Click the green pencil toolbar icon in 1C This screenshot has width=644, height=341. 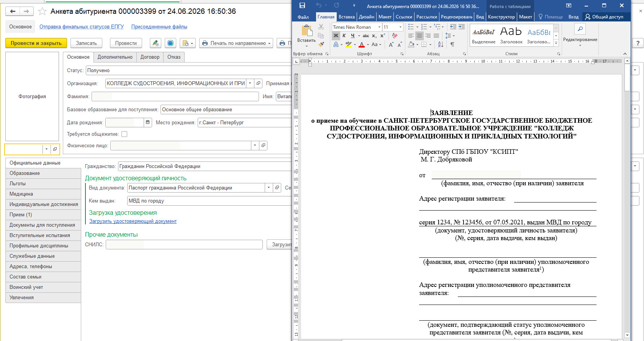155,43
